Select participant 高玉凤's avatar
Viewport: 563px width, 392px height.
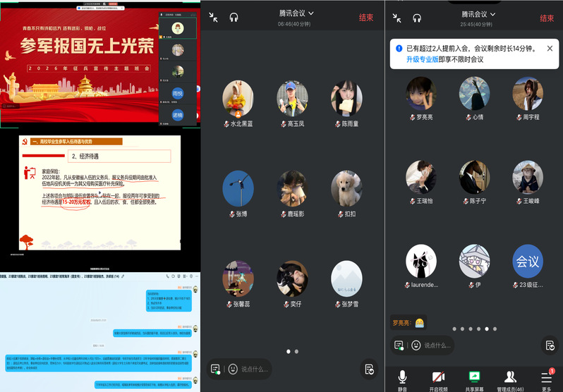[x=292, y=99]
